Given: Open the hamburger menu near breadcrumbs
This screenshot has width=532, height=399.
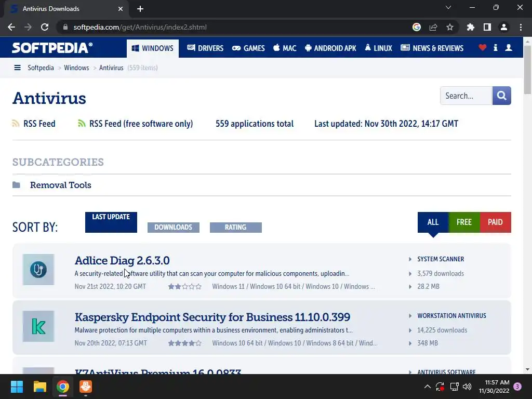Looking at the screenshot, I should 17,68.
